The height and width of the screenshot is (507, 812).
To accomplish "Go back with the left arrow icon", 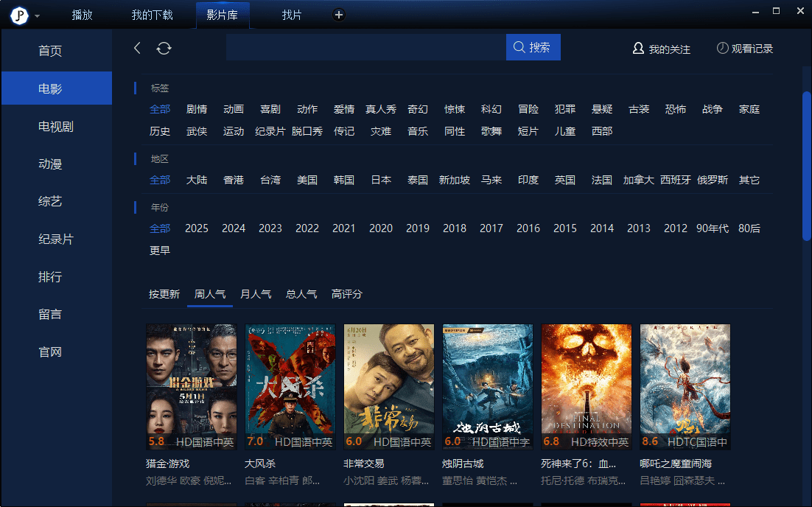I will tap(137, 48).
